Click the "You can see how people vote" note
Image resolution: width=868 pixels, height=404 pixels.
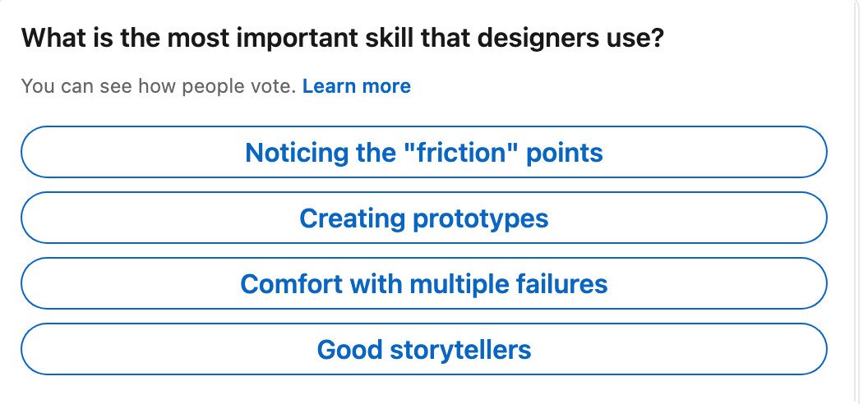tap(158, 86)
